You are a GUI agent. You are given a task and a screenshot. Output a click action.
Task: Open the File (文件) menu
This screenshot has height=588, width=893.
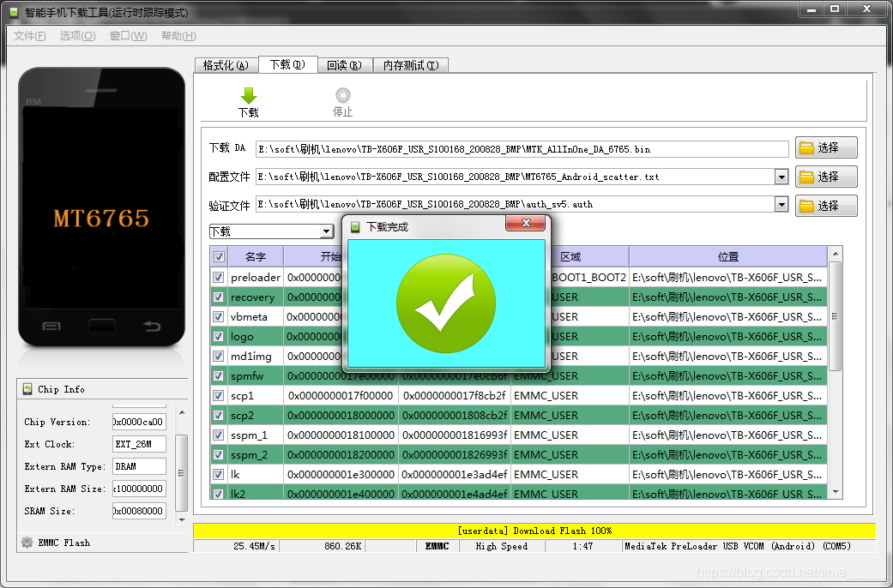[30, 36]
